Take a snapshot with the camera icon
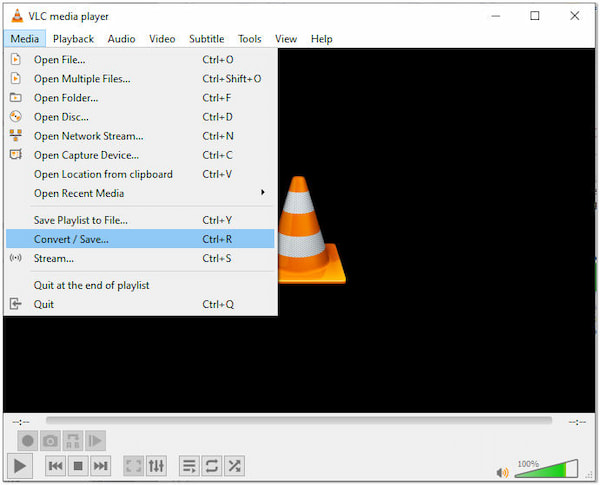 (50, 441)
